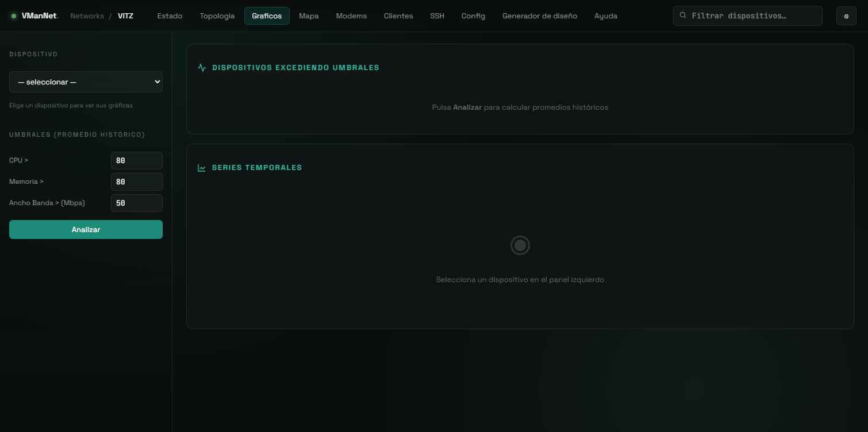The image size is (868, 432).
Task: Focus the Memoria threshold input
Action: 136,182
